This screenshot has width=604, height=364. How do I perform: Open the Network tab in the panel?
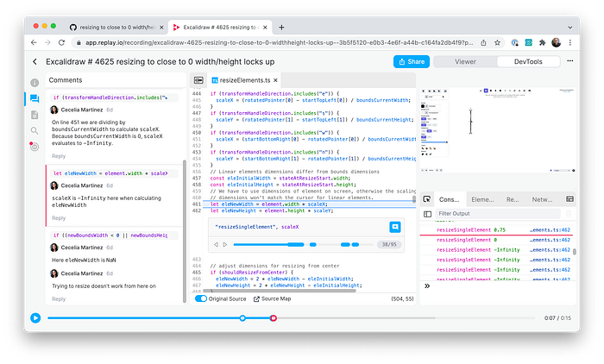pos(543,199)
